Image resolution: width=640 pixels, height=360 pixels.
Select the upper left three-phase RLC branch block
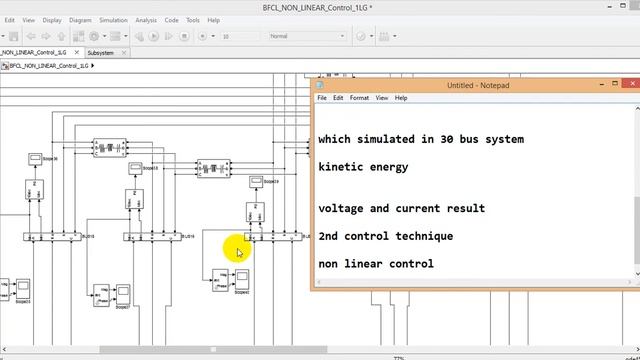tap(110, 148)
